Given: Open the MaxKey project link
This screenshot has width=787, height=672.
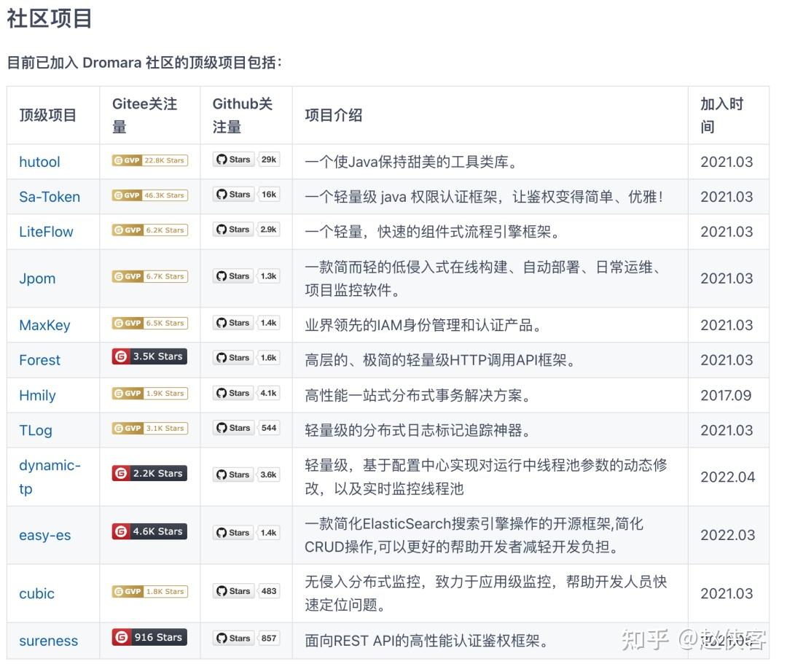Looking at the screenshot, I should tap(45, 325).
